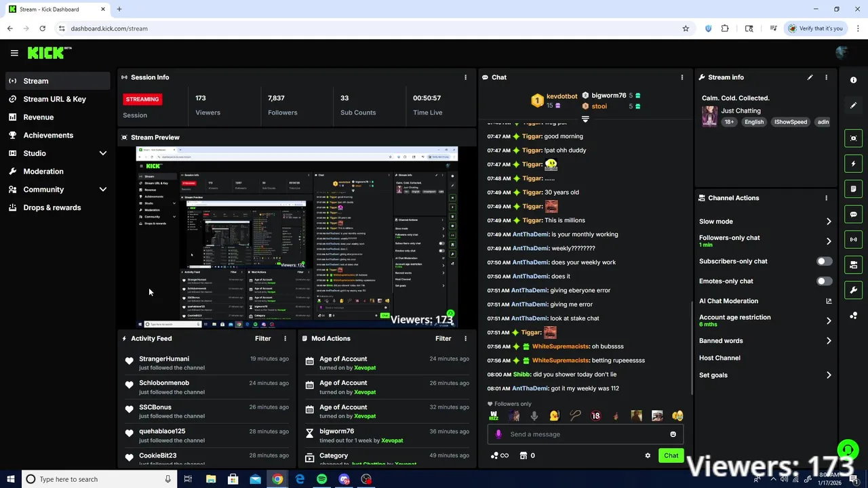Click the Send a message field

tap(585, 434)
